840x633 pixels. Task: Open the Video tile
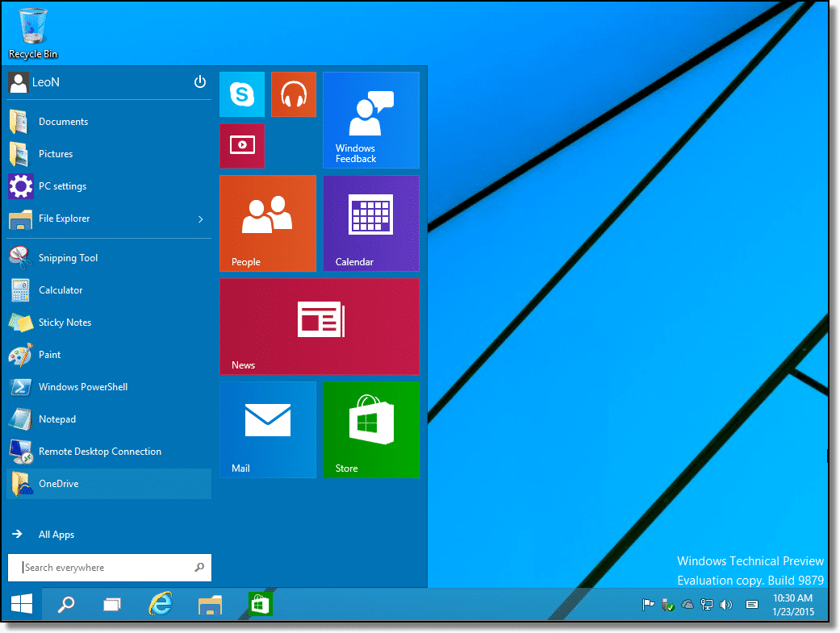pos(242,146)
